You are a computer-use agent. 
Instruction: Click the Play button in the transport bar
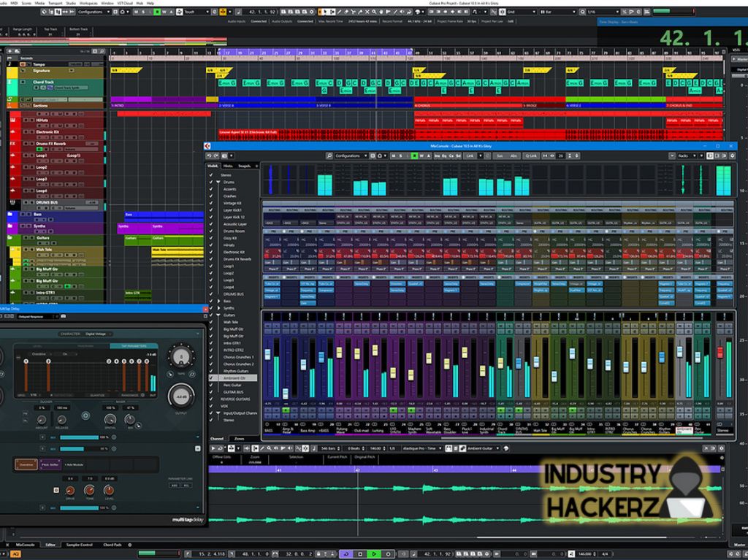375,554
